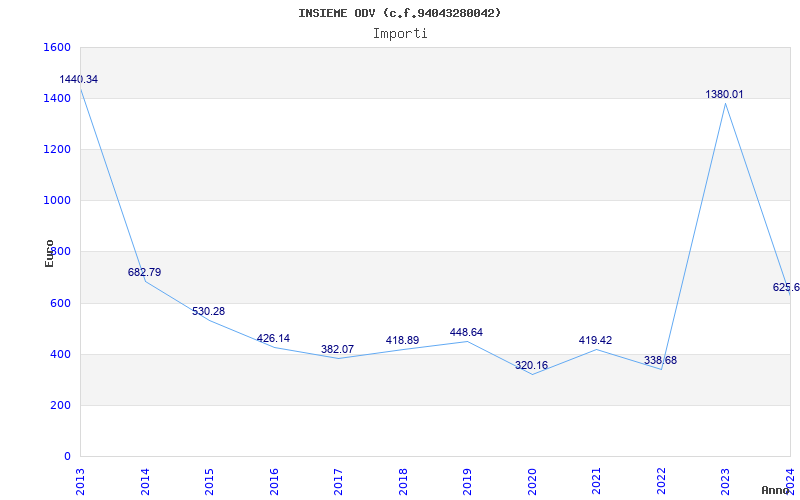Select the 2019 year on x-axis
This screenshot has width=800, height=500.
click(x=467, y=480)
